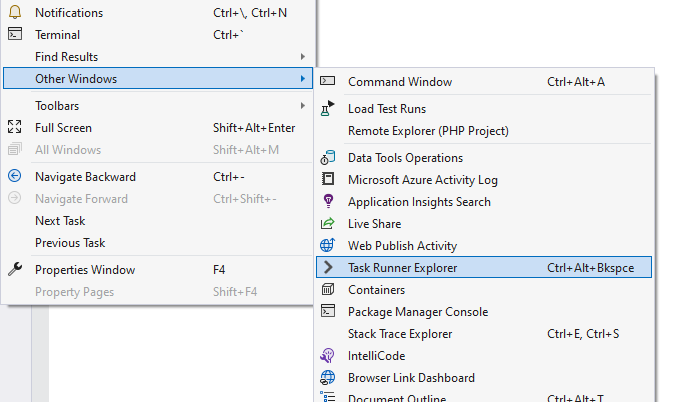Select the Document Outline entry
The width and height of the screenshot is (682, 402).
[x=484, y=396]
